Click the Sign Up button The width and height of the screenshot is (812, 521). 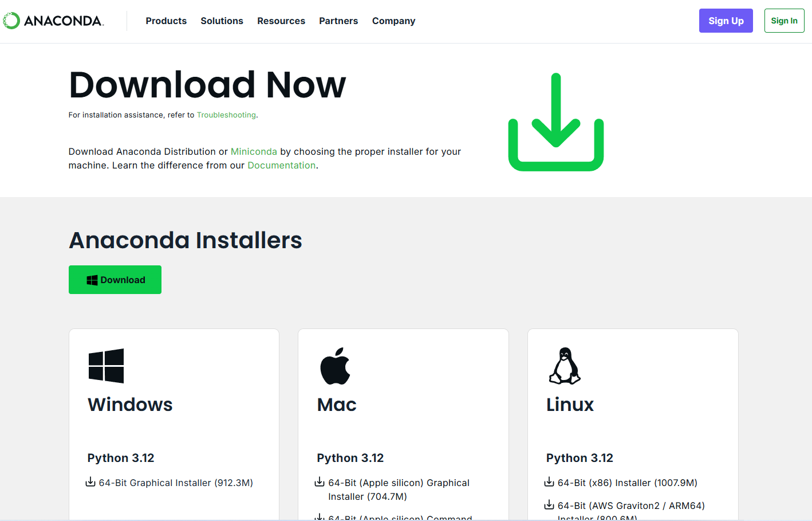pos(726,21)
